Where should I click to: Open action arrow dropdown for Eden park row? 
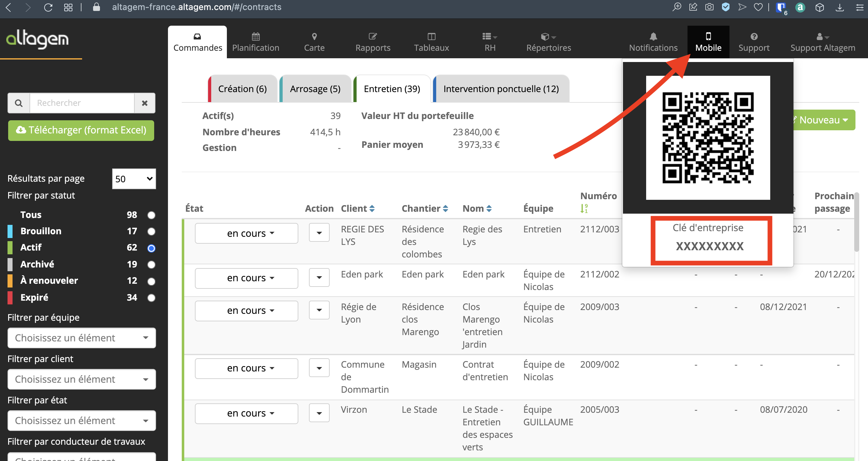319,278
